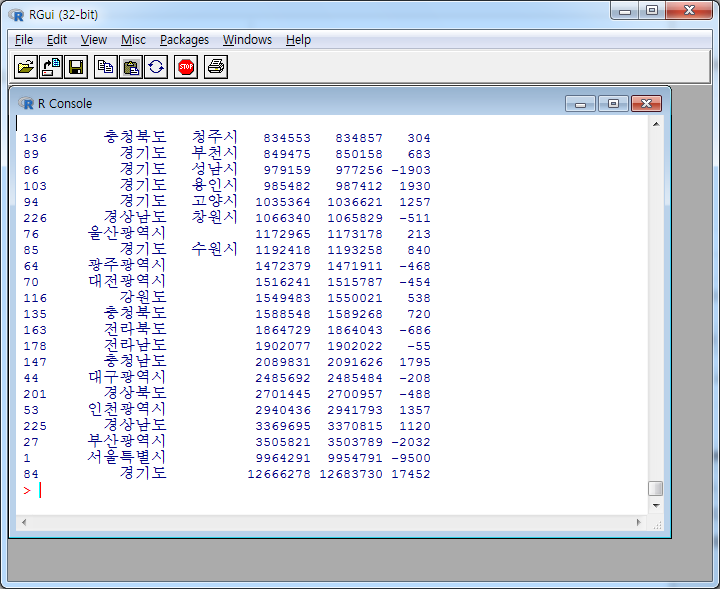Click the text 광주광역시 in the console
The image size is (720, 589).
pos(127,265)
